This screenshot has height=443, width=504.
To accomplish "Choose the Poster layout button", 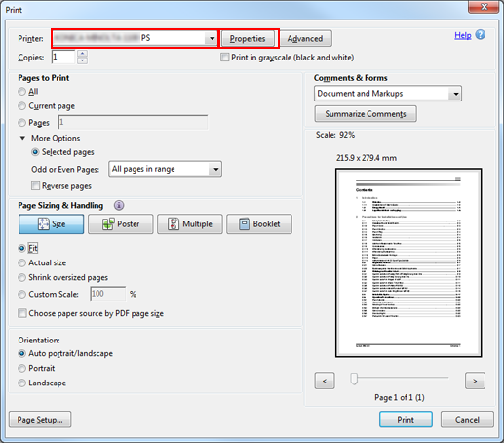I will 120,224.
